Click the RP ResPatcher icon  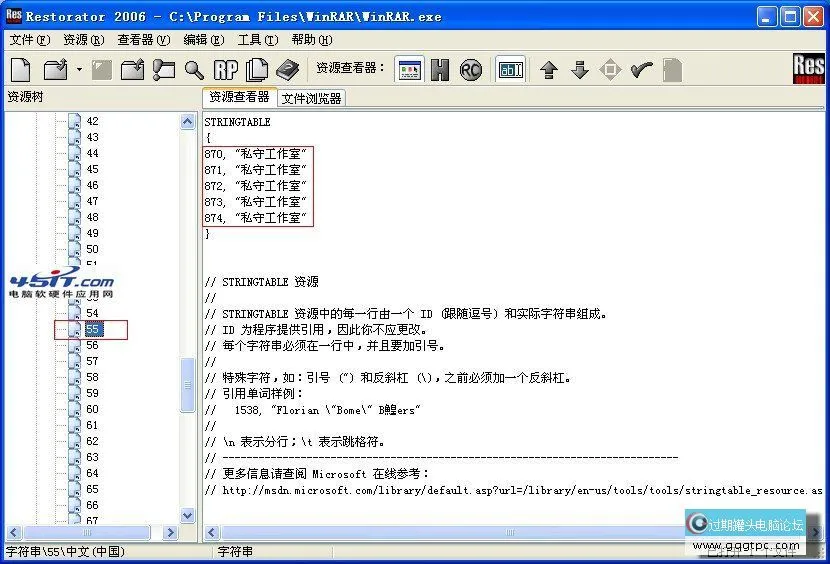226,69
